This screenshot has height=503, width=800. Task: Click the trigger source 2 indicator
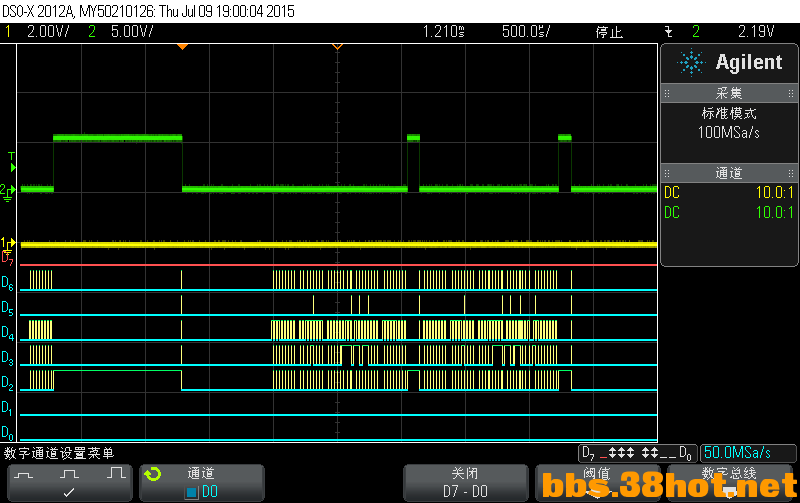pyautogui.click(x=696, y=32)
